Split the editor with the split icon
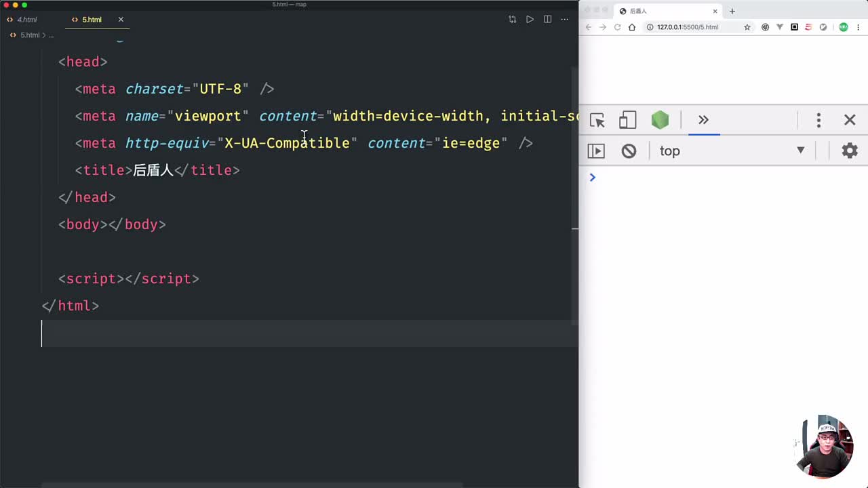This screenshot has height=488, width=868. click(547, 20)
